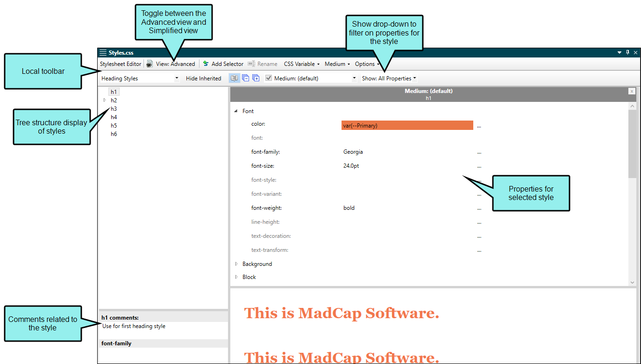The image size is (641, 364).
Task: Click the Stylesheet Editor toolbar label
Action: point(121,64)
